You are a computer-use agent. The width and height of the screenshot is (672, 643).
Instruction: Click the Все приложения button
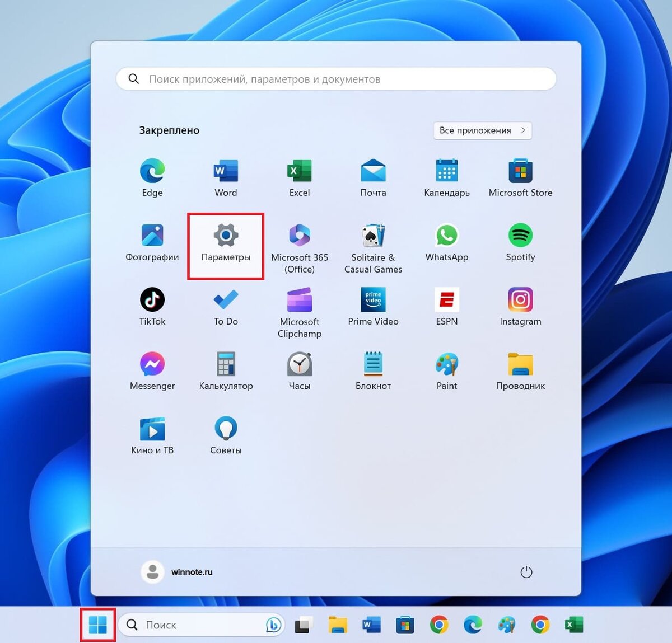[482, 130]
